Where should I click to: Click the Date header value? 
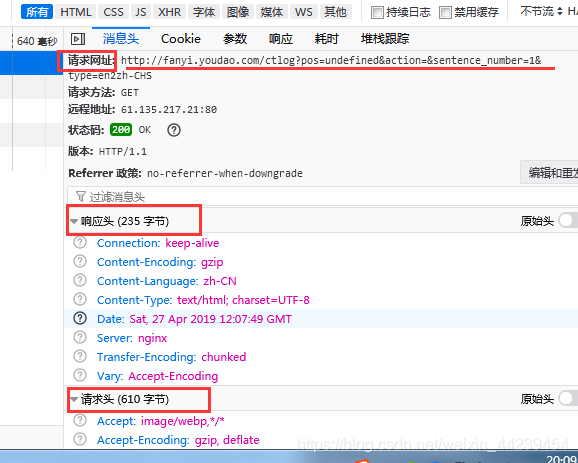[210, 319]
